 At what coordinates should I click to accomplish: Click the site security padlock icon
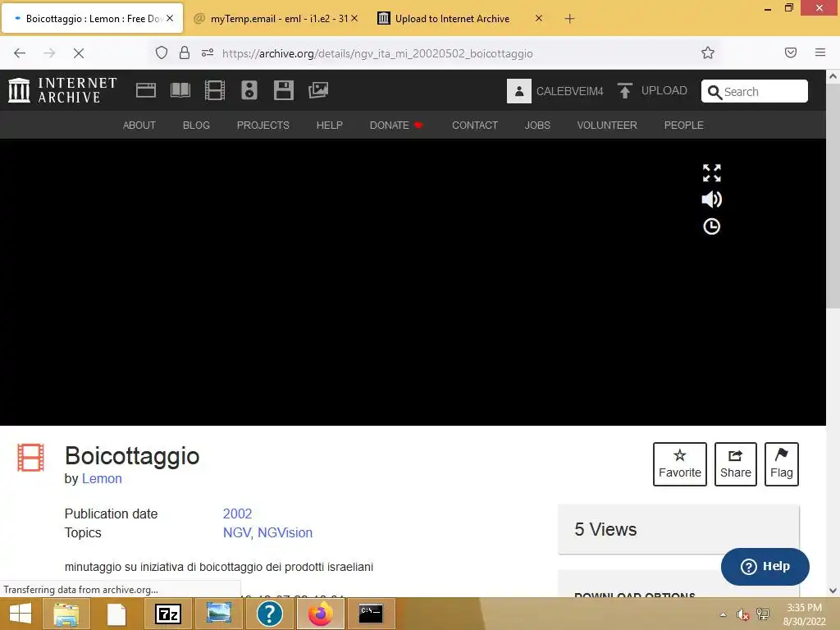click(185, 52)
